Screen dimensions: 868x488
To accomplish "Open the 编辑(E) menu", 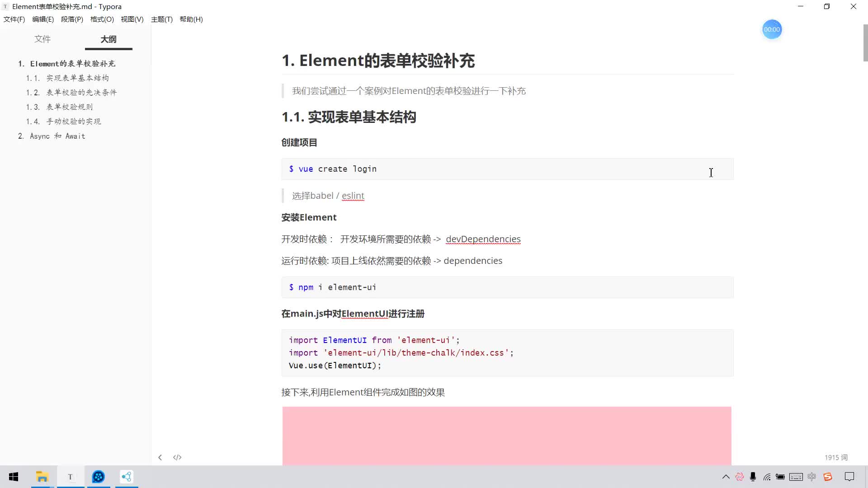I will pos(43,19).
